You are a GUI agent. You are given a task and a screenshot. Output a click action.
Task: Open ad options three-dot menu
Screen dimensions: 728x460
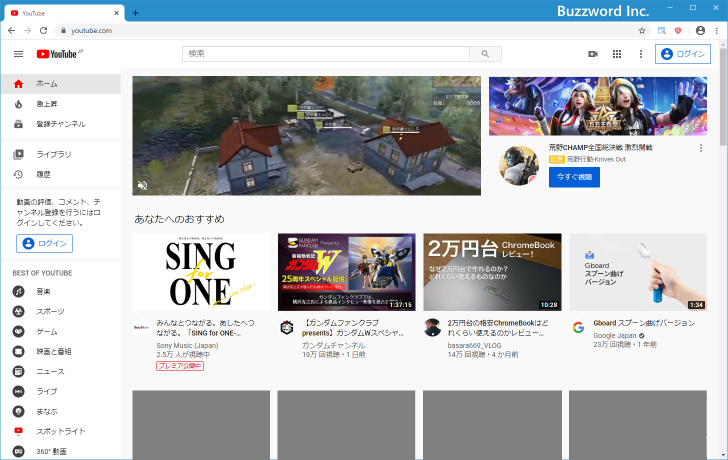[x=701, y=148]
